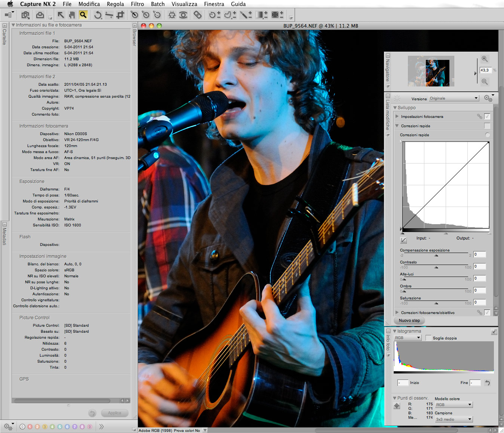This screenshot has height=433, width=504.
Task: Click the undo arrow beside Applica
Action: tap(92, 413)
